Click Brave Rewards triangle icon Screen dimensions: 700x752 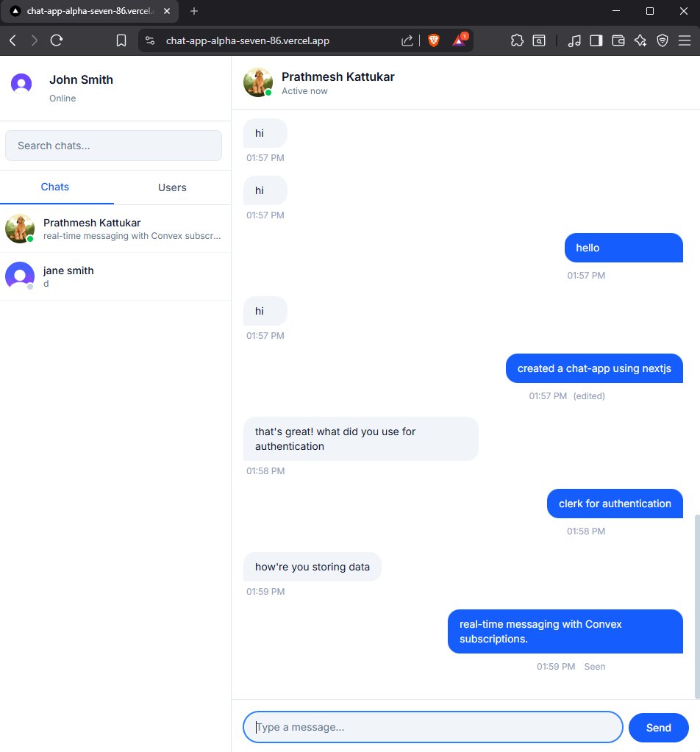tap(460, 40)
